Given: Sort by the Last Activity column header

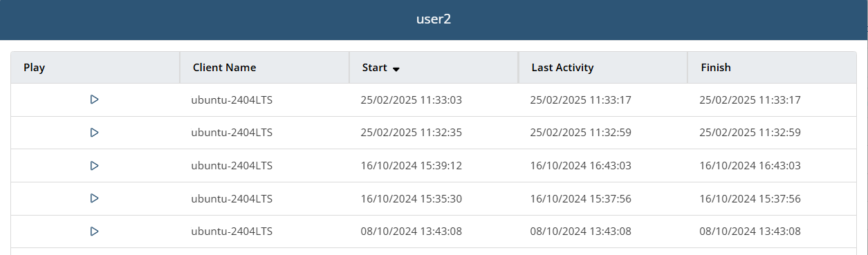Looking at the screenshot, I should point(562,68).
